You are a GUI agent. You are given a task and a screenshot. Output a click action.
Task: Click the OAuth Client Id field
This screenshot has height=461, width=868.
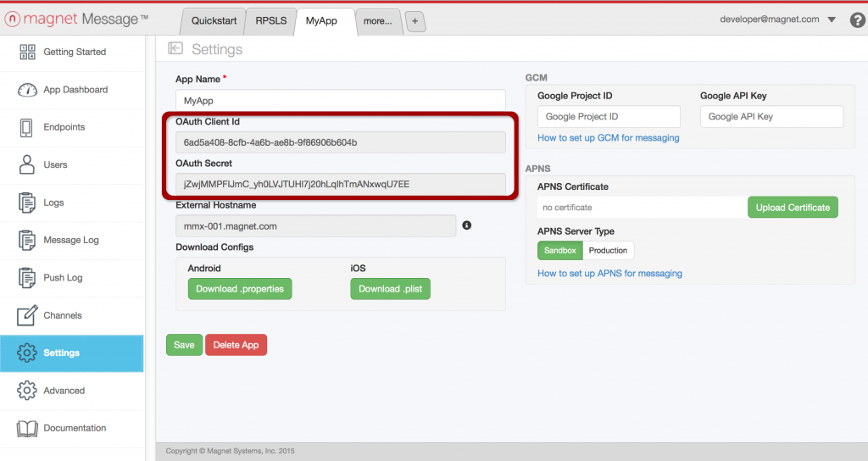(x=341, y=142)
